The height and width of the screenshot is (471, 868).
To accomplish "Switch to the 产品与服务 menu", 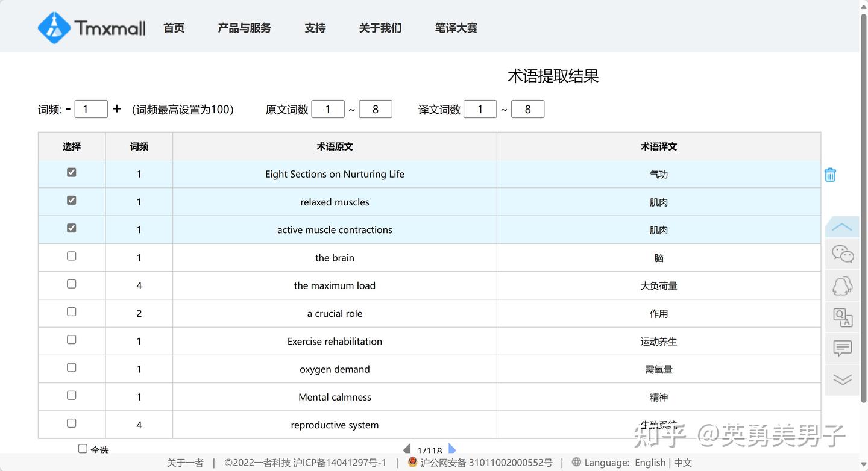I will (244, 28).
